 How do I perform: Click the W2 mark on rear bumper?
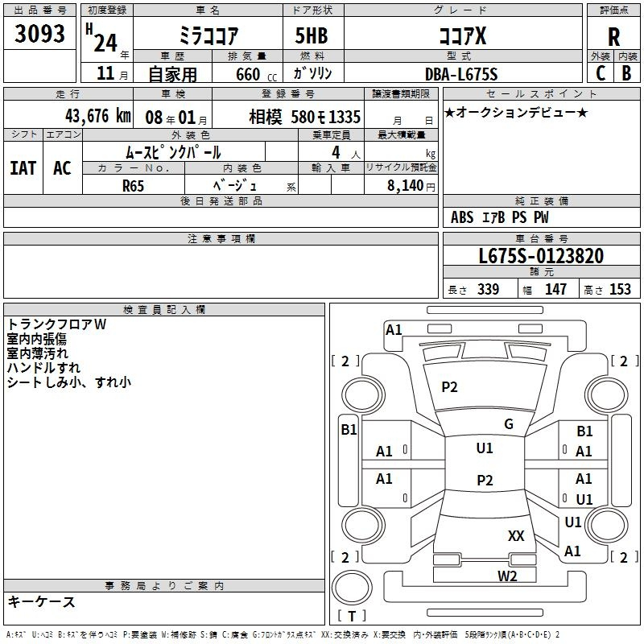(x=507, y=576)
